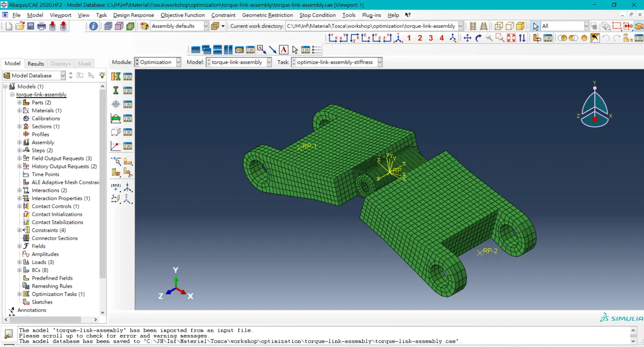644x347 pixels.
Task: Expand the Loads (3) tree node
Action: 19,262
